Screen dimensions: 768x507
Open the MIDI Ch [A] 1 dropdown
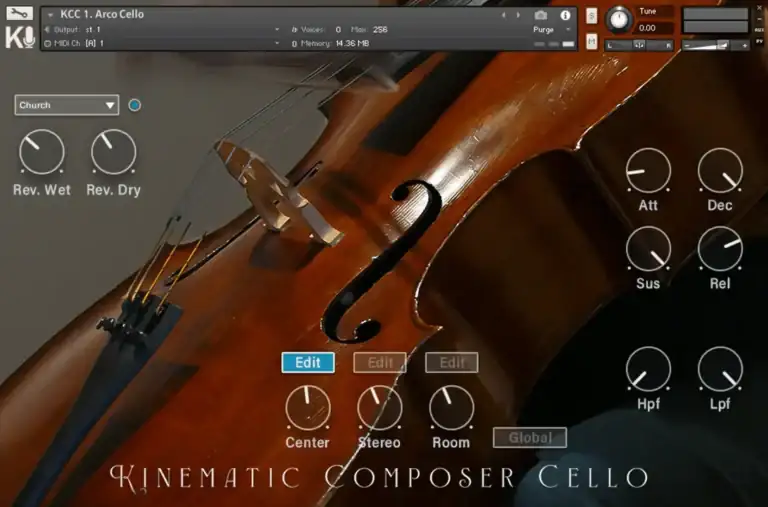(x=162, y=43)
